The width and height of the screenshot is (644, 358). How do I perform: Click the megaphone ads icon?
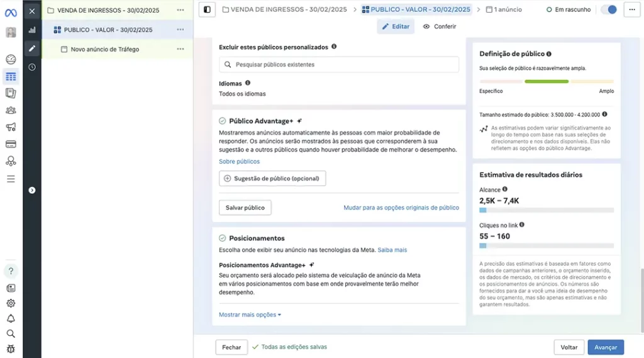[x=11, y=128]
